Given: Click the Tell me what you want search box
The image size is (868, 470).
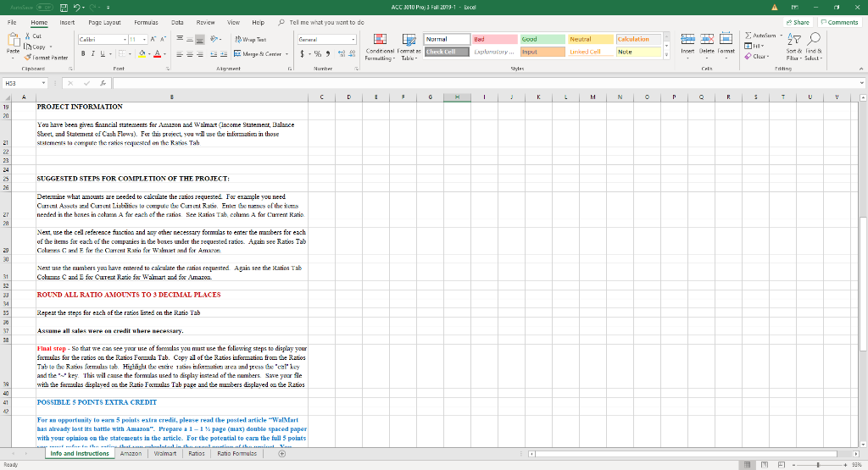Looking at the screenshot, I should point(326,23).
